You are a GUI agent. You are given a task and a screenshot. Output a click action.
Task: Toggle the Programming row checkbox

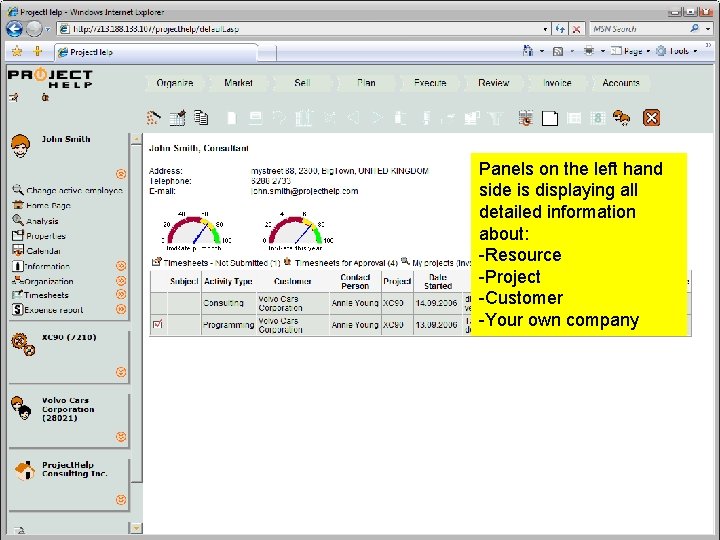point(158,324)
